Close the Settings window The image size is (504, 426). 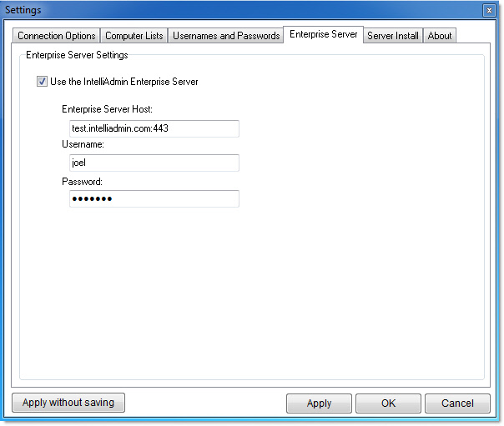pyautogui.click(x=489, y=11)
